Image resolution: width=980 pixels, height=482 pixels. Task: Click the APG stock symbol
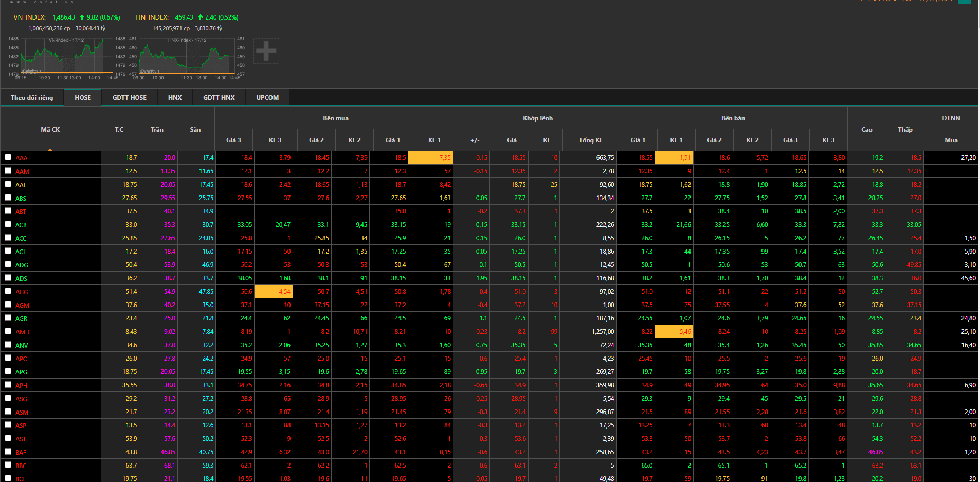[22, 372]
